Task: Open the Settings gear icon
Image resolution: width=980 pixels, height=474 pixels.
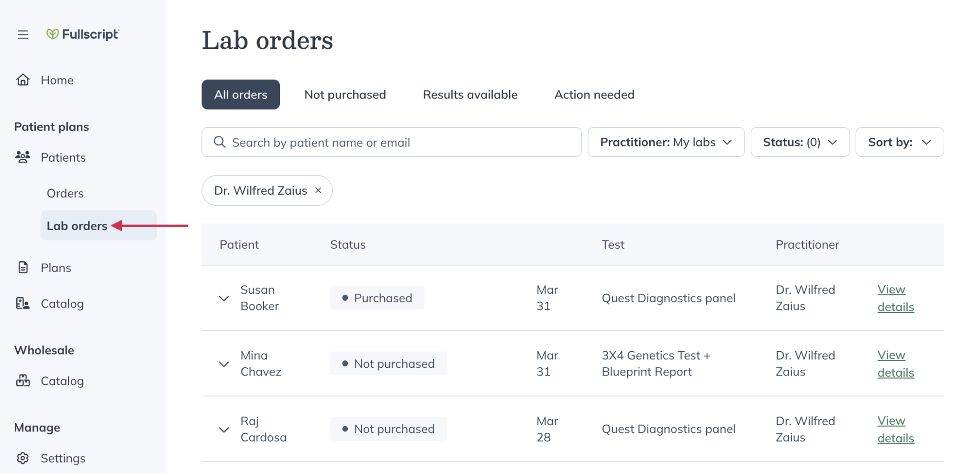Action: (x=23, y=458)
